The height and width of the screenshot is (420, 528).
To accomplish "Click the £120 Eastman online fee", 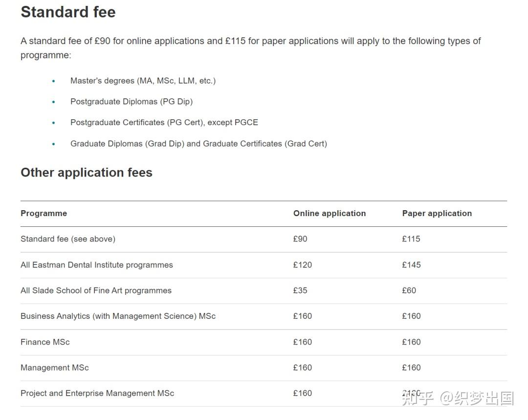I will click(x=303, y=265).
